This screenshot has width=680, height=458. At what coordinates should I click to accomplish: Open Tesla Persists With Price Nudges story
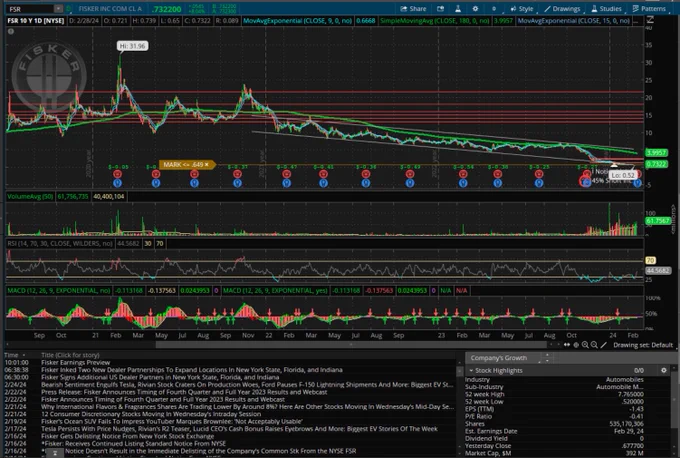(239, 429)
